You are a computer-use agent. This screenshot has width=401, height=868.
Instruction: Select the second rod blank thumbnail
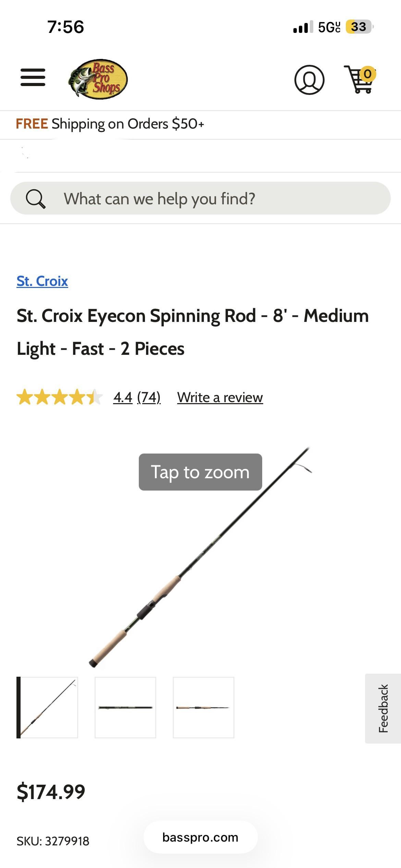click(x=125, y=708)
